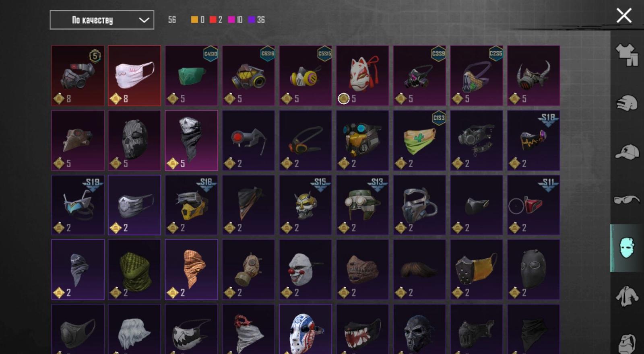Expand sorting options via the chevron arrow

coord(144,20)
